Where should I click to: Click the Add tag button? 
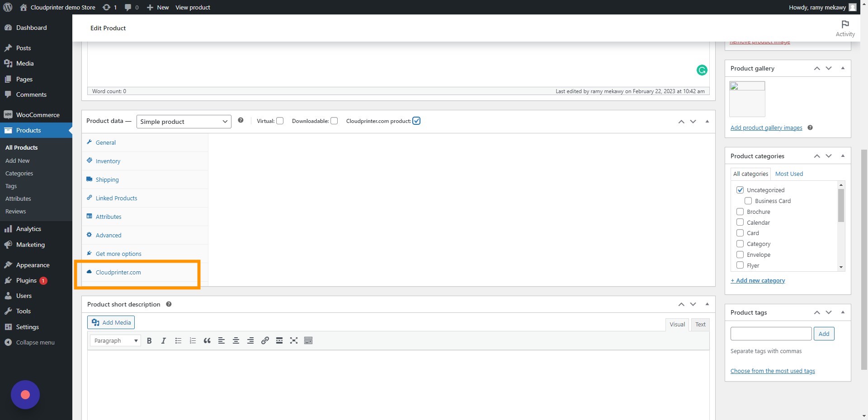[x=824, y=334]
